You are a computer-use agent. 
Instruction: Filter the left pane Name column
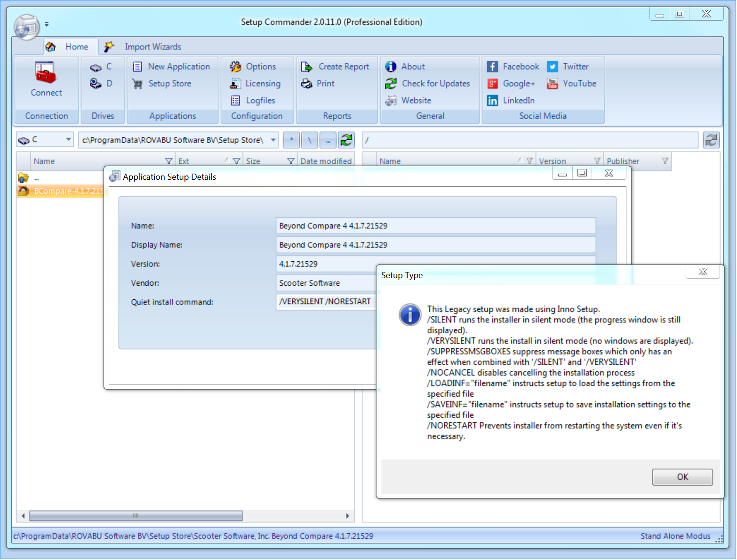point(168,161)
